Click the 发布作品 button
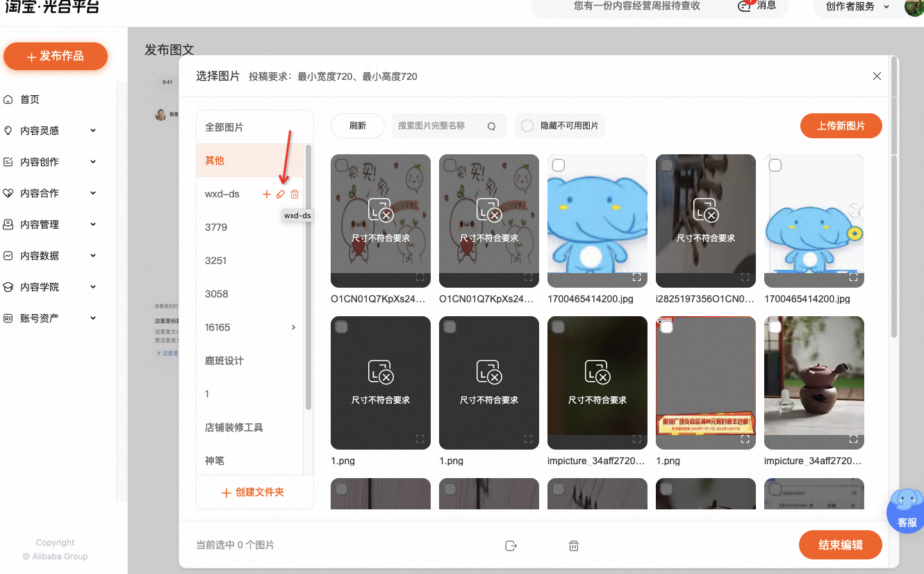 point(56,56)
